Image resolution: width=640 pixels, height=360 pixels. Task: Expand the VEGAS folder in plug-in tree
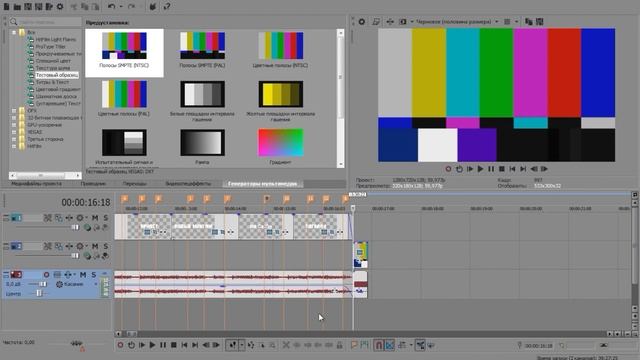pyautogui.click(x=14, y=132)
